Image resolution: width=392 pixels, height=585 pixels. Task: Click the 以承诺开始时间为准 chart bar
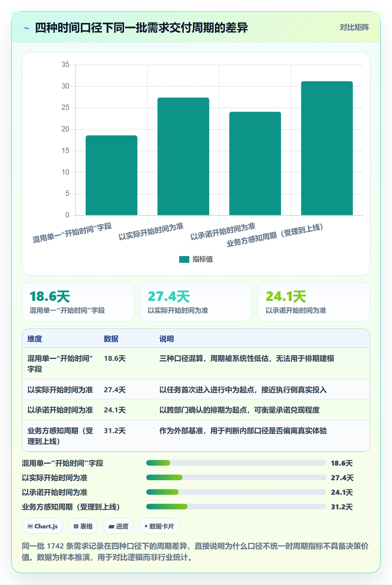pyautogui.click(x=255, y=164)
